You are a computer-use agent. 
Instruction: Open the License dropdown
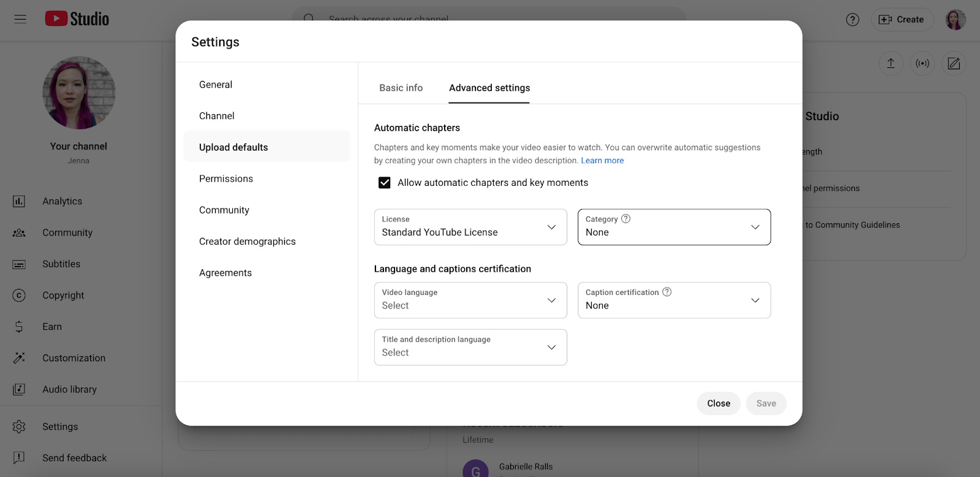point(470,227)
